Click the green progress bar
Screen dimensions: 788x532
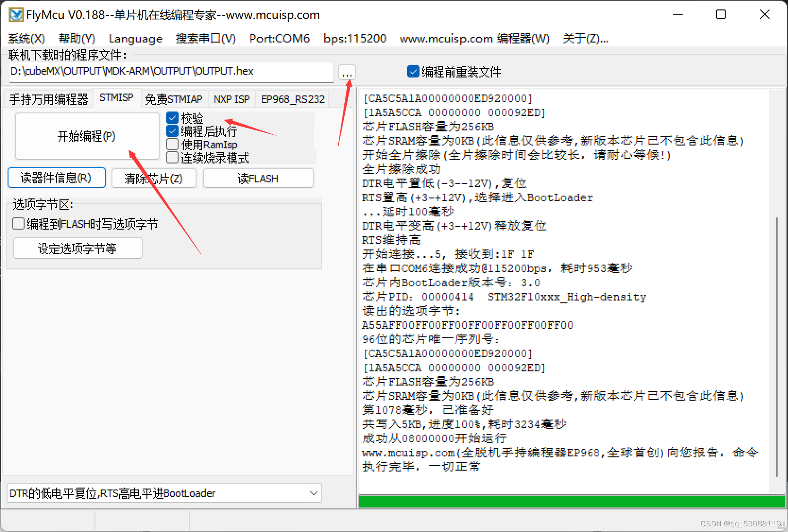coord(572,502)
